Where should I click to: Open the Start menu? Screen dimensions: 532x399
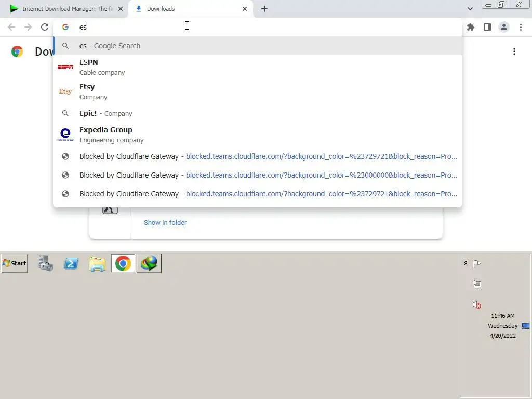point(15,263)
